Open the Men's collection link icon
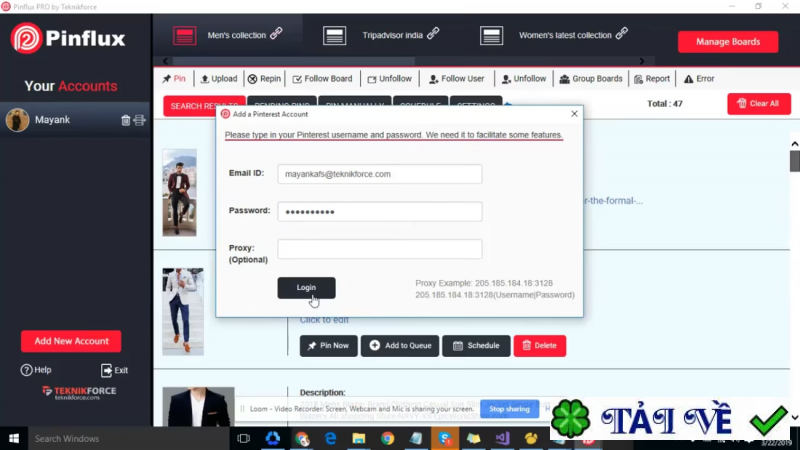Image resolution: width=800 pixels, height=450 pixels. 276,34
